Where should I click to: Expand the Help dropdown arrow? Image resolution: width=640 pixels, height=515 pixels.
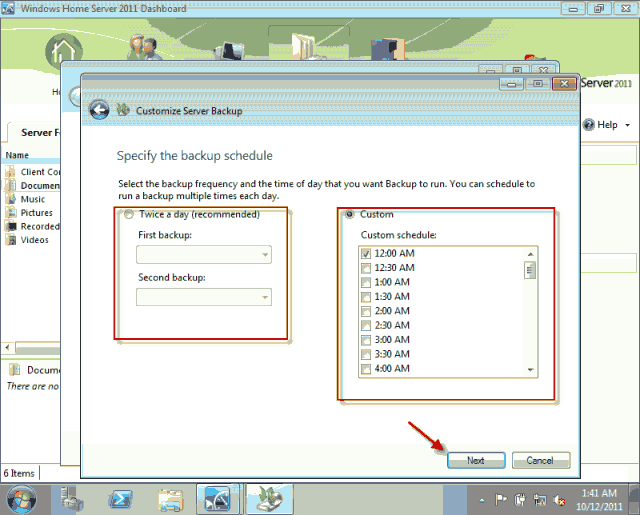627,125
